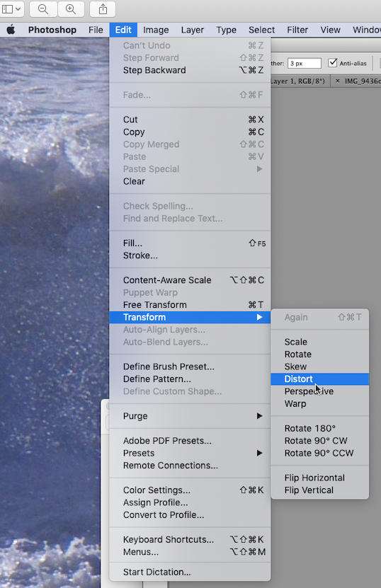Screen dimensions: 381x588
Task: Open the Photoshop application menu
Action: [x=52, y=30]
